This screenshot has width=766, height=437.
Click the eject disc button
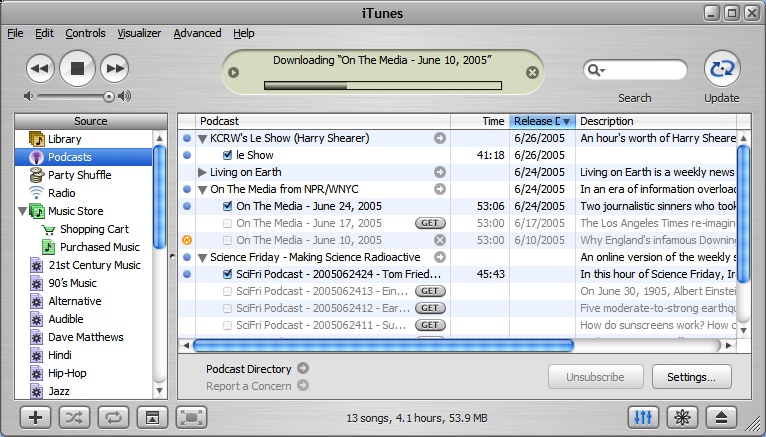click(724, 417)
